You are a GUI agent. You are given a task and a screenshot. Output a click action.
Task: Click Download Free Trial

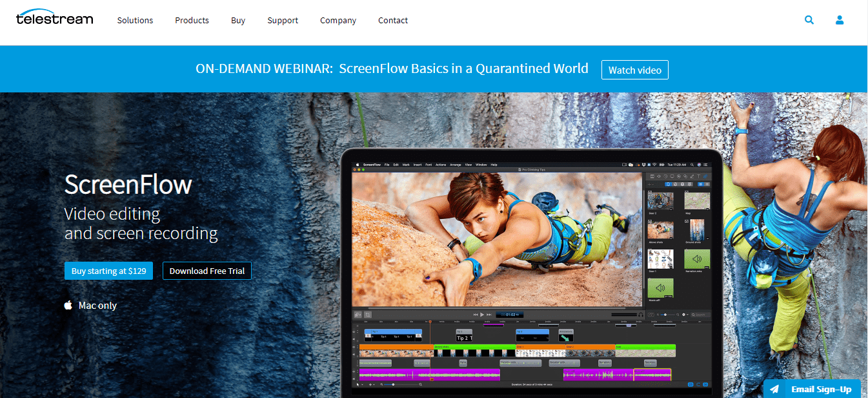pyautogui.click(x=207, y=271)
